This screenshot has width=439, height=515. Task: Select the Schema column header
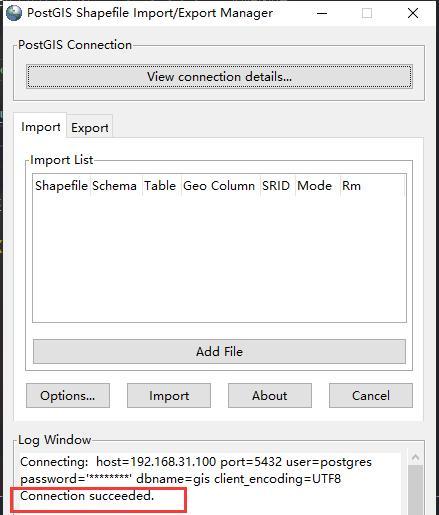click(x=114, y=186)
